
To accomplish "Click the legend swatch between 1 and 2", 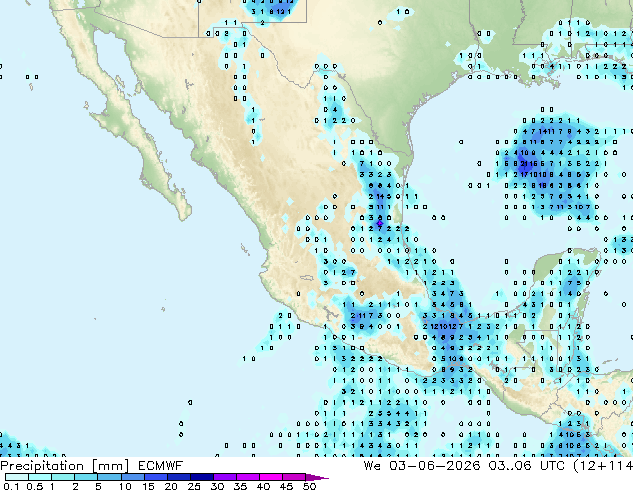I will coord(63,477).
